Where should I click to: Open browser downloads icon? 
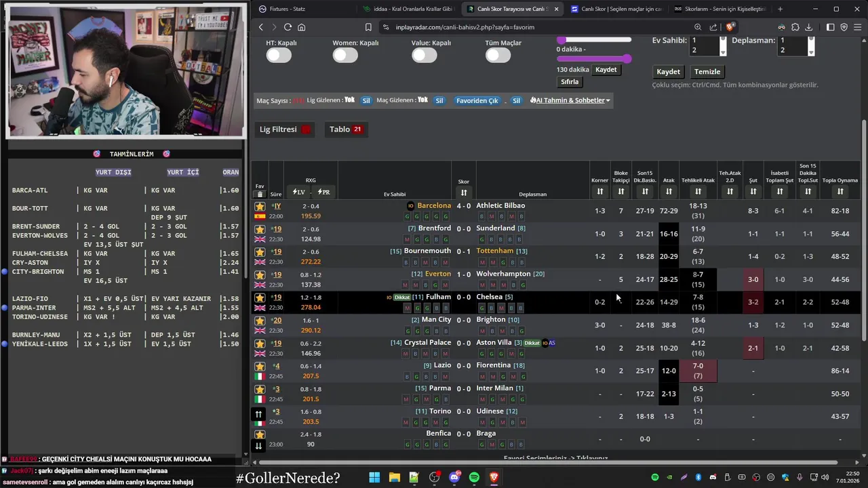(x=808, y=27)
